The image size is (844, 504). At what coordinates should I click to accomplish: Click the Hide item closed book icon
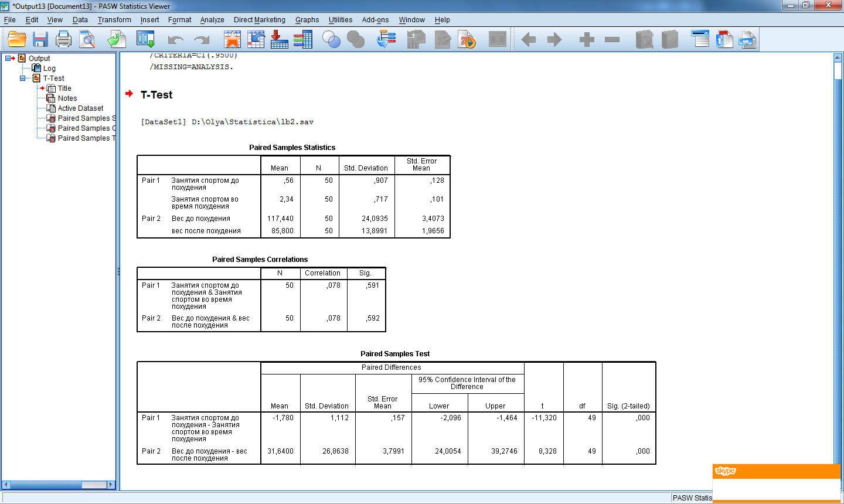tap(669, 40)
